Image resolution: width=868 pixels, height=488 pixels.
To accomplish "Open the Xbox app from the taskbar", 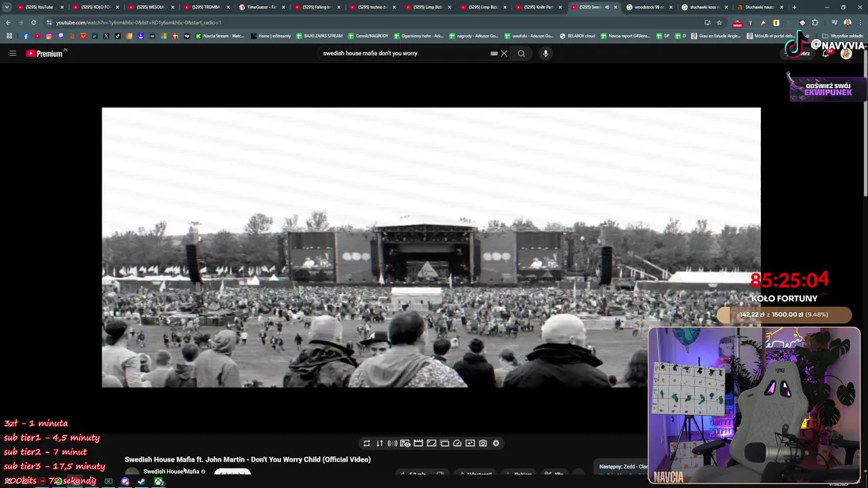I will tap(159, 482).
